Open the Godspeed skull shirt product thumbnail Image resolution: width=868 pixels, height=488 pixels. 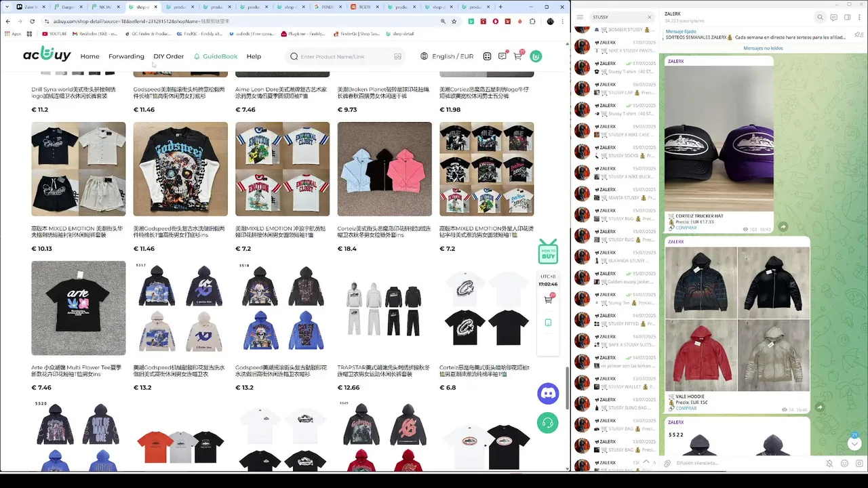(180, 169)
